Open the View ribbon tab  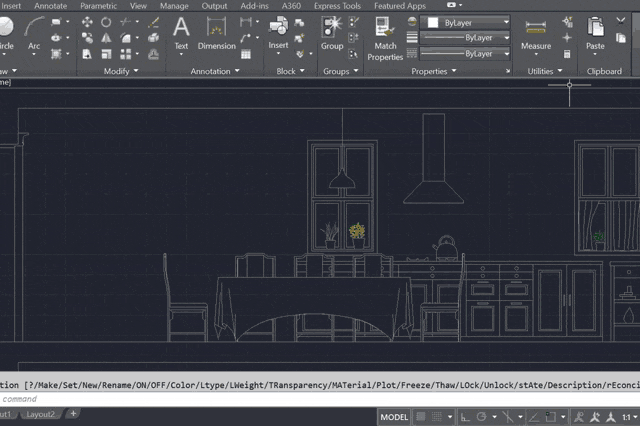click(x=138, y=6)
